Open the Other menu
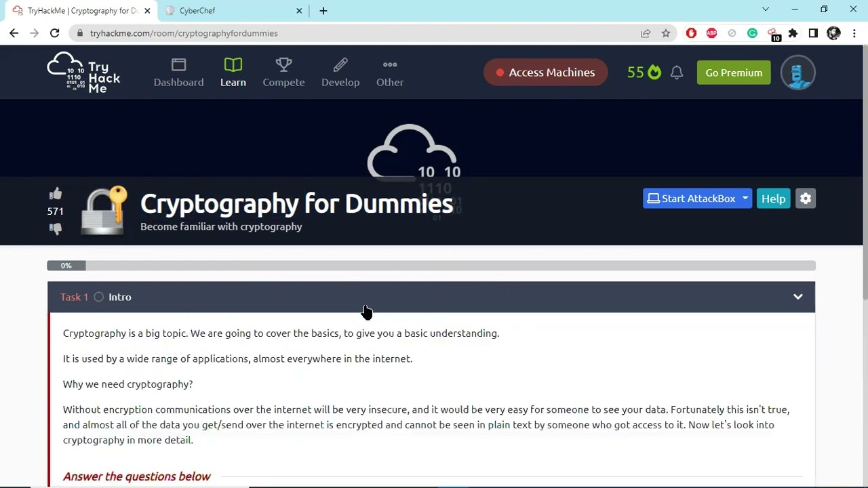This screenshot has width=868, height=488. pos(390,73)
